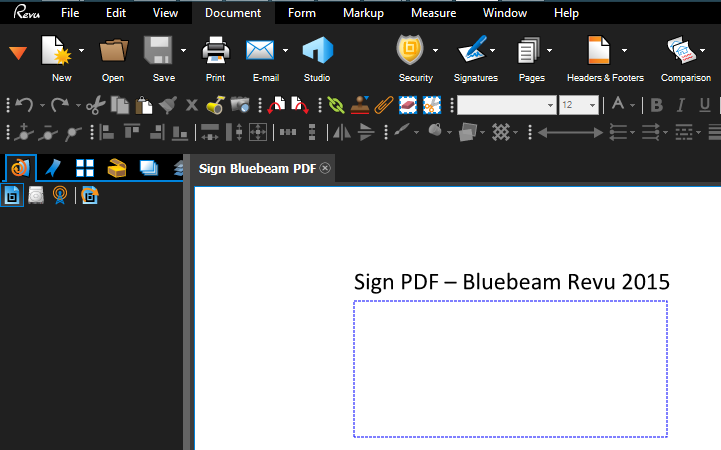This screenshot has height=450, width=721.
Task: Open the View menu
Action: point(166,13)
